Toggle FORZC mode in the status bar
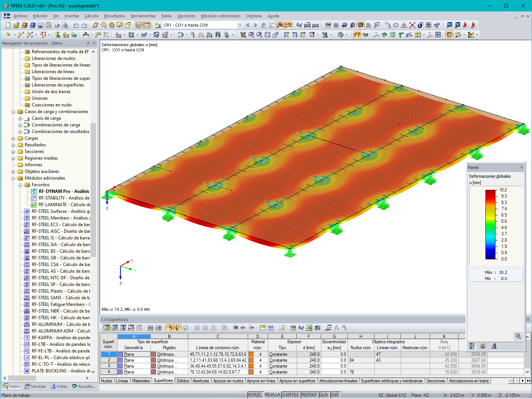 click(255, 395)
